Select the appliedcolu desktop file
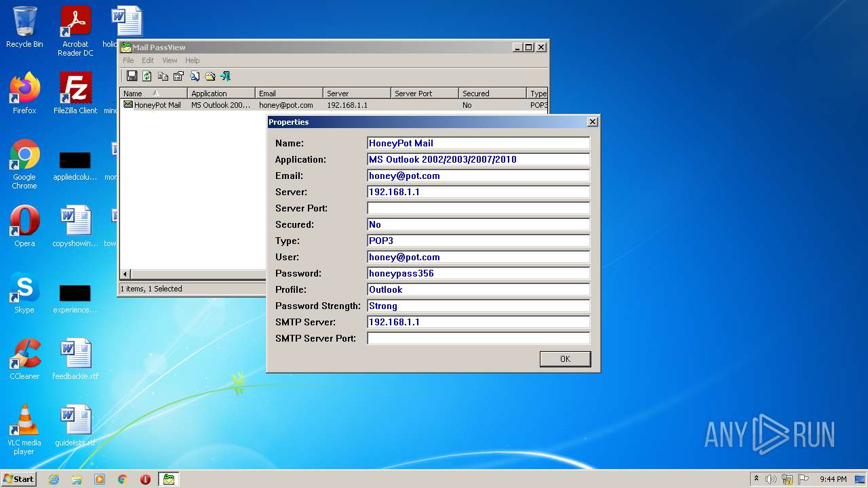This screenshot has height=488, width=868. 75,167
